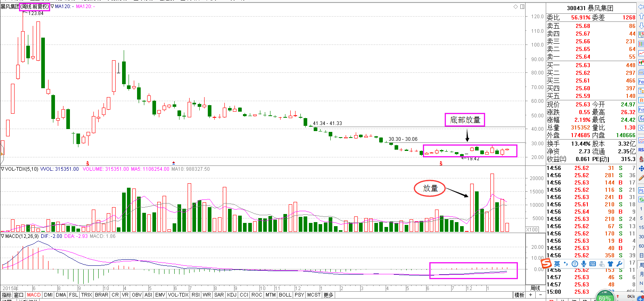Click the red dollar sign icon in right toolbar
644x301 pixels.
[641, 159]
